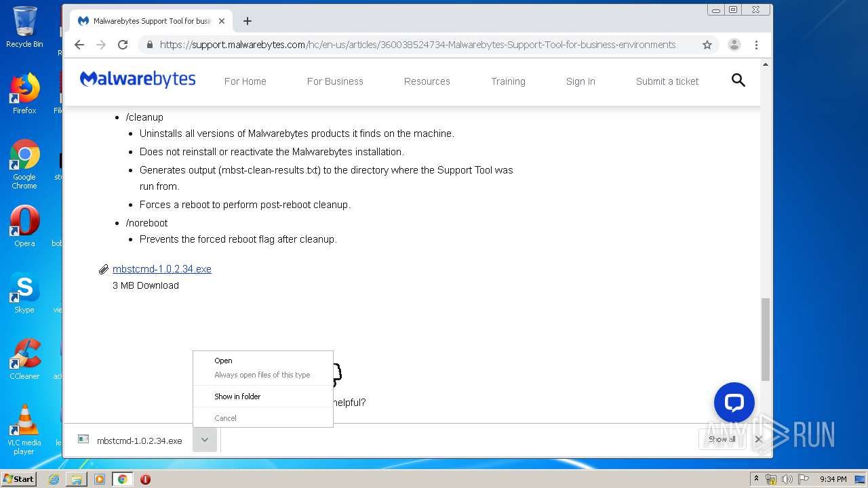Viewport: 868px width, 488px height.
Task: Click the Sign In link
Action: 580,81
